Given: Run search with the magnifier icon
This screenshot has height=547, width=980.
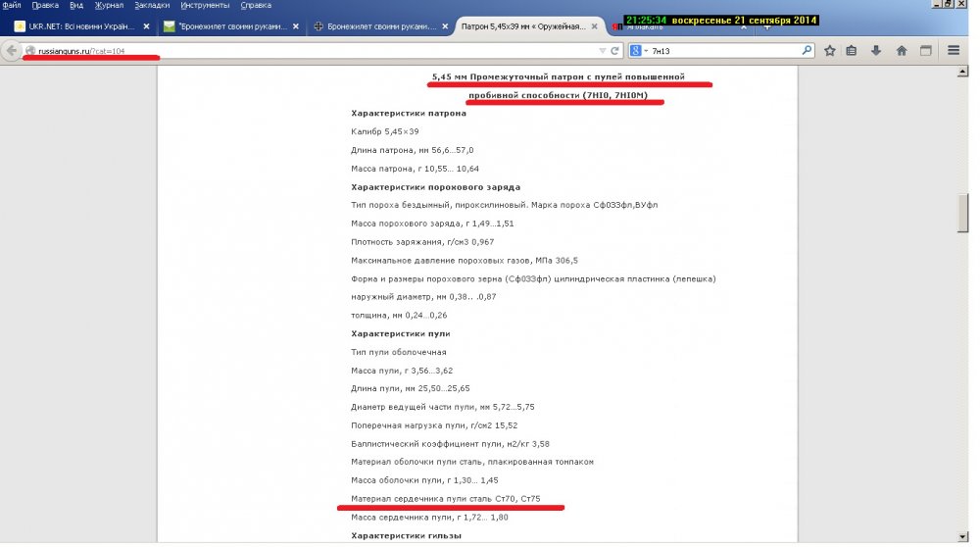Looking at the screenshot, I should pos(807,51).
